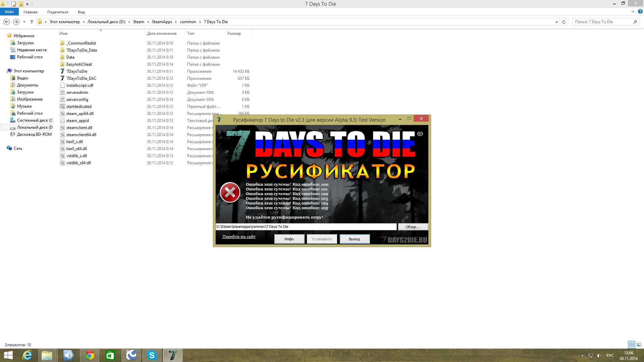Open the Поделиться ribbon tab
This screenshot has height=362, width=644.
tap(58, 12)
